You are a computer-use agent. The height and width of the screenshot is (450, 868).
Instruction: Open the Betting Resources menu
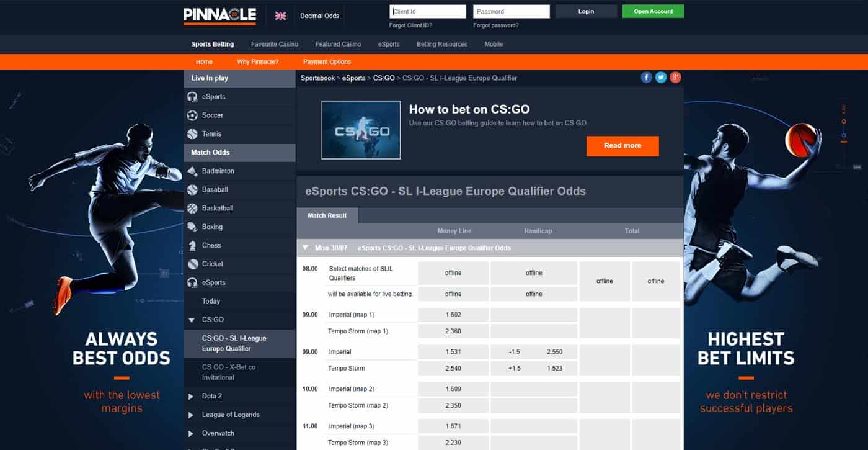[442, 44]
